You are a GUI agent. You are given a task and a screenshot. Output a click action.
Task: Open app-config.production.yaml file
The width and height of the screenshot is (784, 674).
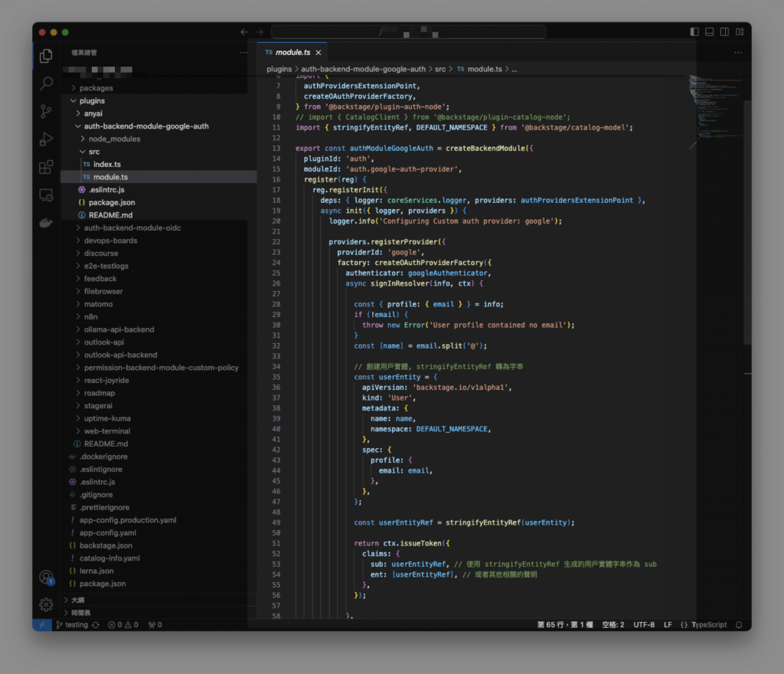(x=159, y=520)
